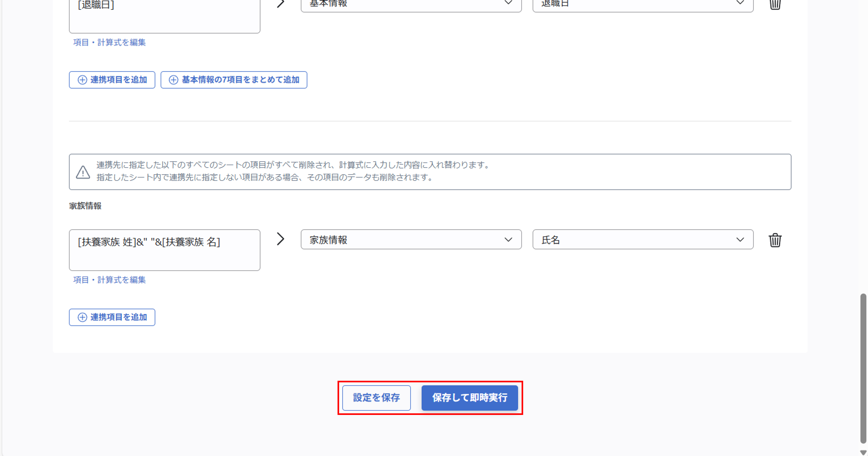Click the arrow icon in the 家族情報 mapping row

coord(280,239)
